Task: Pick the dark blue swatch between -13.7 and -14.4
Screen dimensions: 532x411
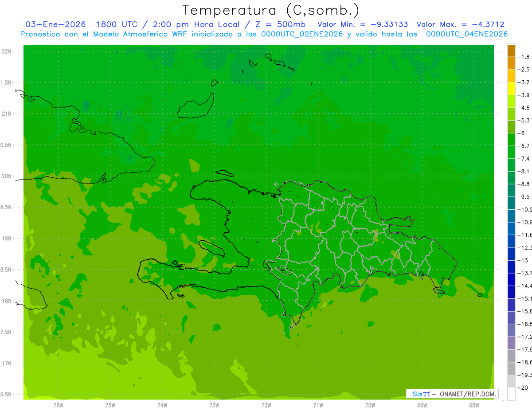Action: click(x=511, y=279)
